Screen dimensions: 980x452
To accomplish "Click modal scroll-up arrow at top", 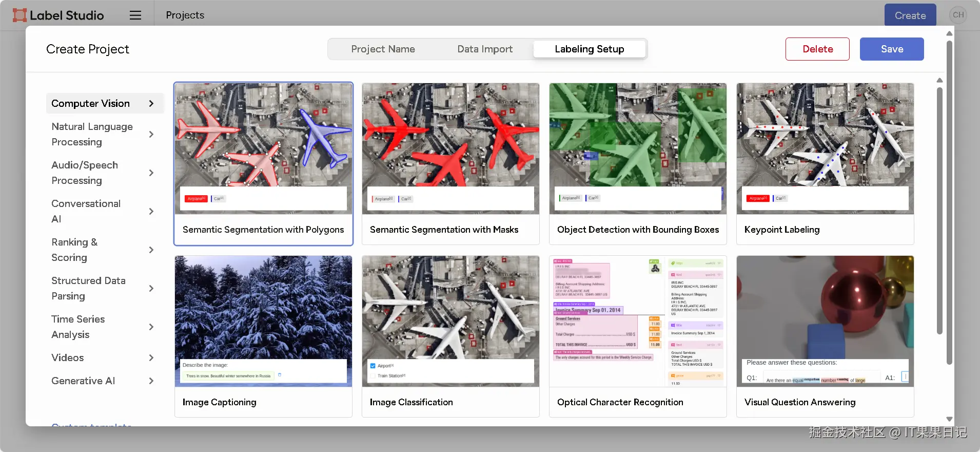I will tap(949, 33).
